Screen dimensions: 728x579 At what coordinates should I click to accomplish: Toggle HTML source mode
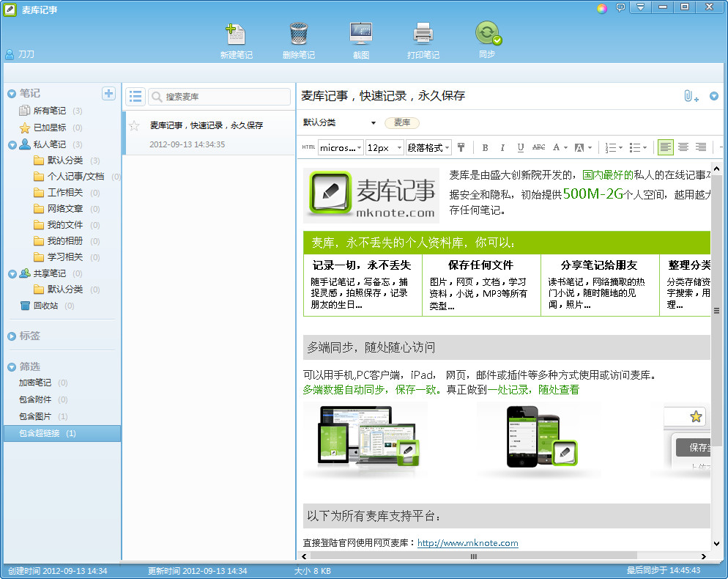pyautogui.click(x=308, y=147)
